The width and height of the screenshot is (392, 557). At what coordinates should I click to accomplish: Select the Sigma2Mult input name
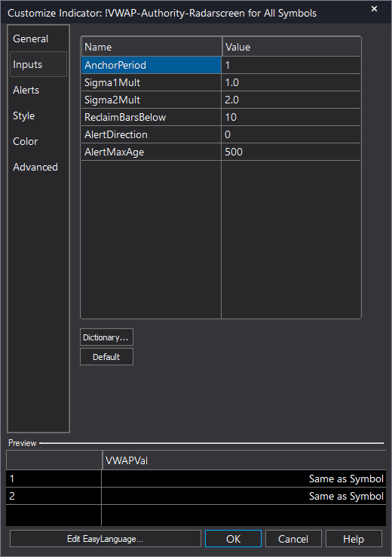pyautogui.click(x=151, y=100)
